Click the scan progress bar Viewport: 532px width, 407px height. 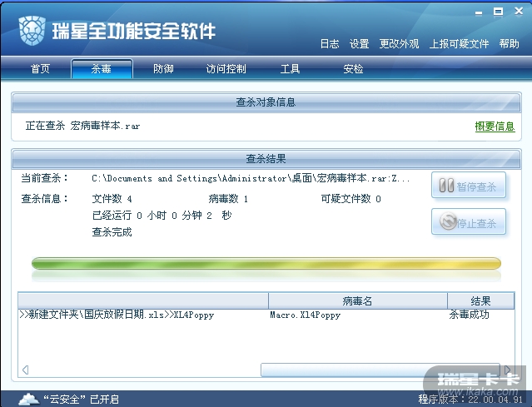tap(266, 264)
